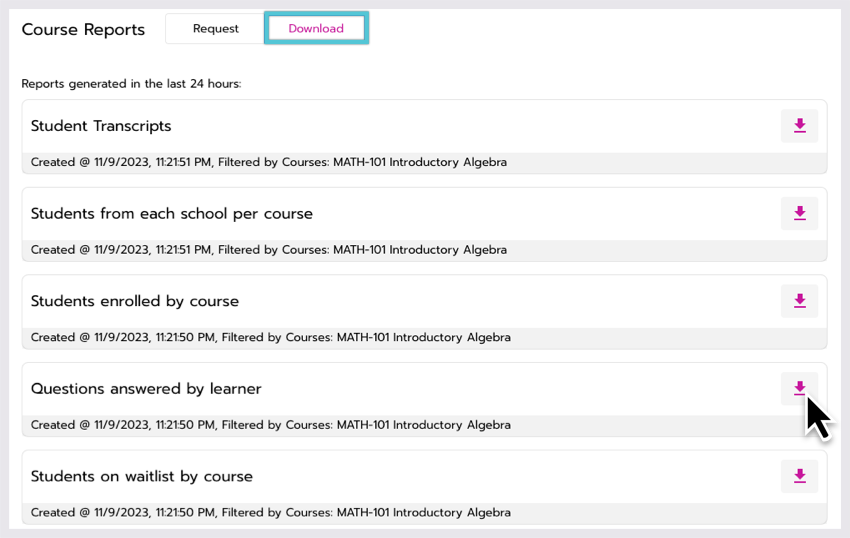Switch to the Request tab
Screen dimensions: 850x538
point(215,28)
